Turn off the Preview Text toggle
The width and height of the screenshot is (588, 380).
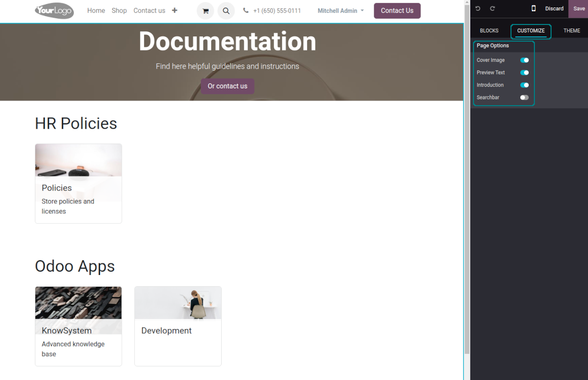pos(524,73)
